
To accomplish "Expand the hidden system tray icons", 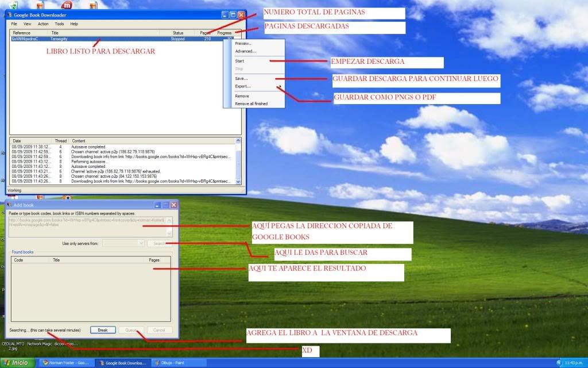I will [559, 363].
